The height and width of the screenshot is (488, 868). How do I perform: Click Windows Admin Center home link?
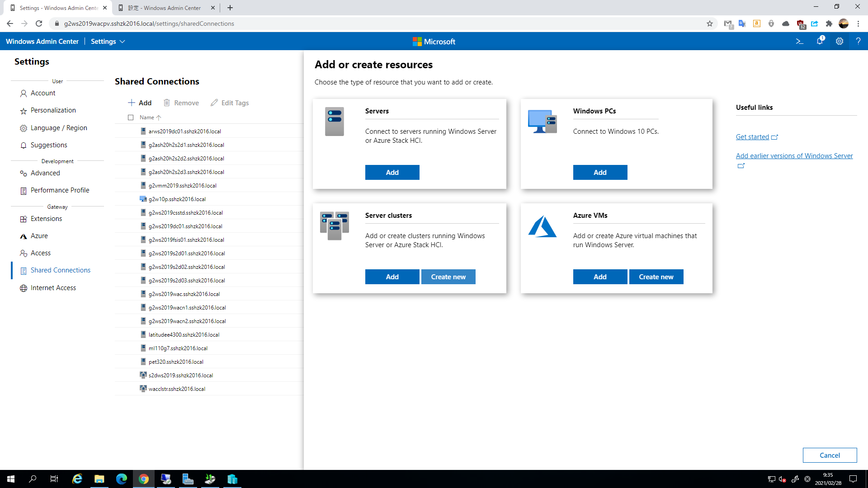42,41
